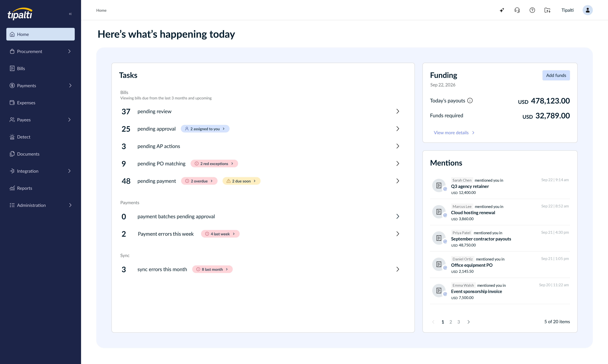608x364 pixels.
Task: Open the AI sparkle assistant icon
Action: [502, 10]
